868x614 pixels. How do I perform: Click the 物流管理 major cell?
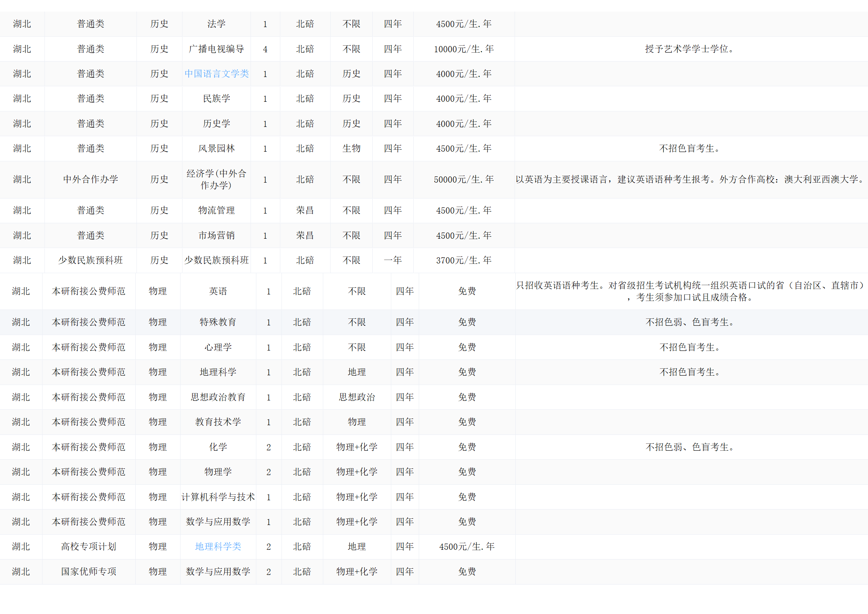coord(217,210)
